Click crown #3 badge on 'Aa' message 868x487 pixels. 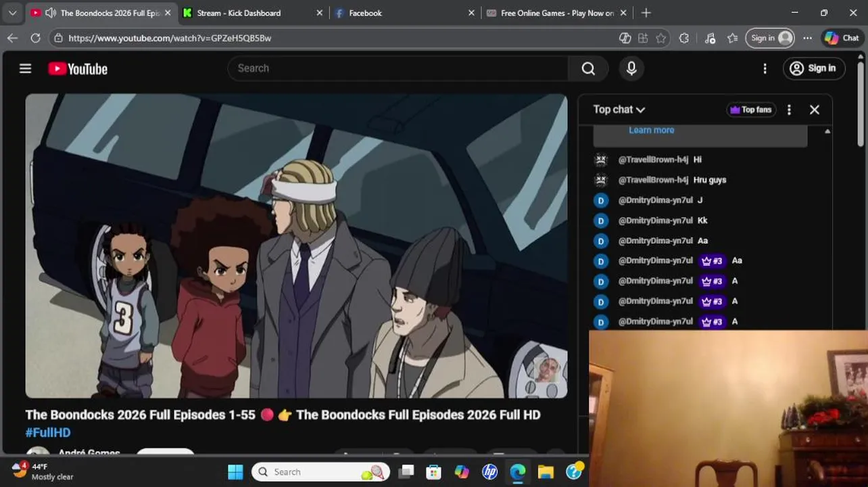click(x=712, y=261)
